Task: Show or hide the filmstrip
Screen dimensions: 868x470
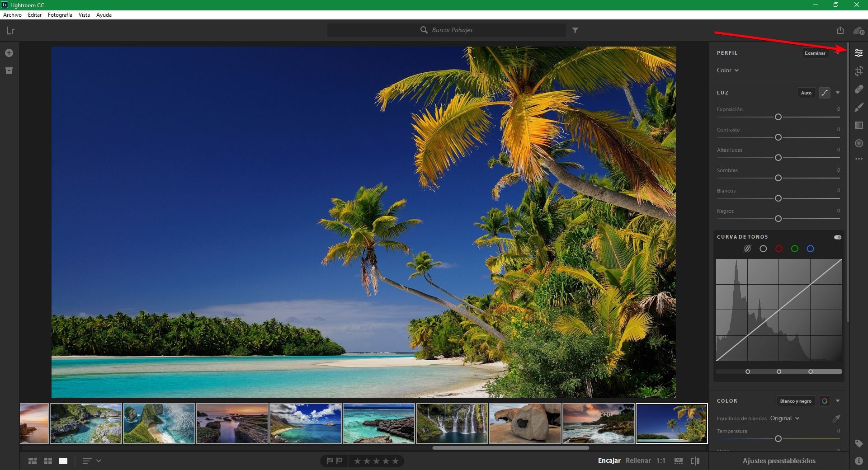Action: tap(679, 461)
